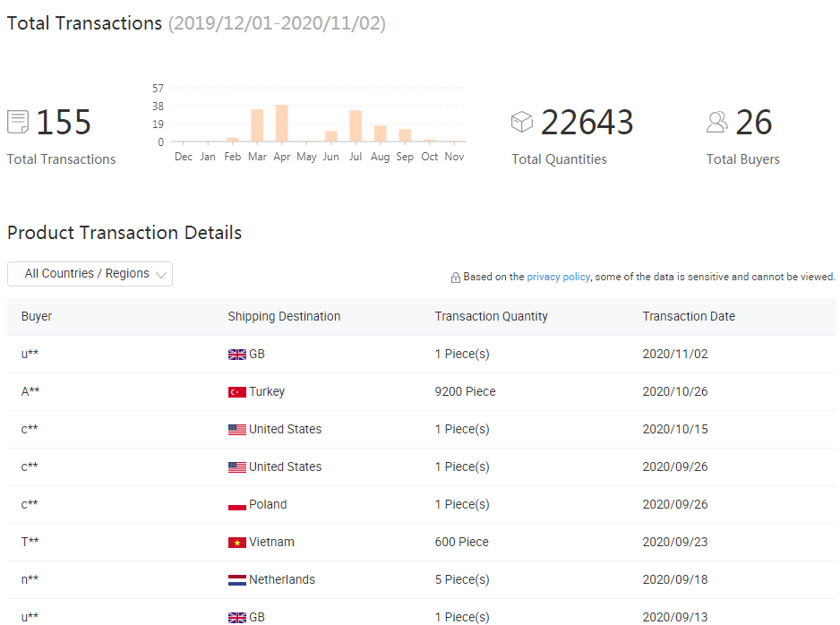Click the Transaction Quantity column header
Image resolution: width=840 pixels, height=625 pixels.
tap(491, 316)
